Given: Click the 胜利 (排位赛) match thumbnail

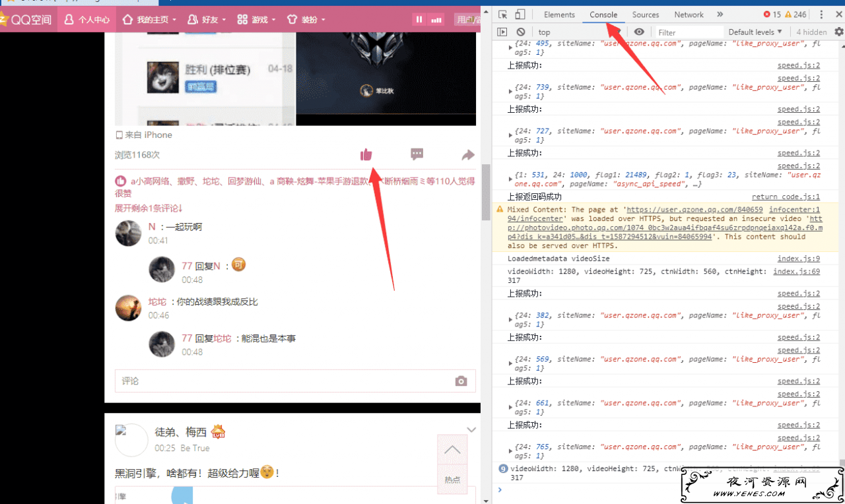Looking at the screenshot, I should coord(162,77).
